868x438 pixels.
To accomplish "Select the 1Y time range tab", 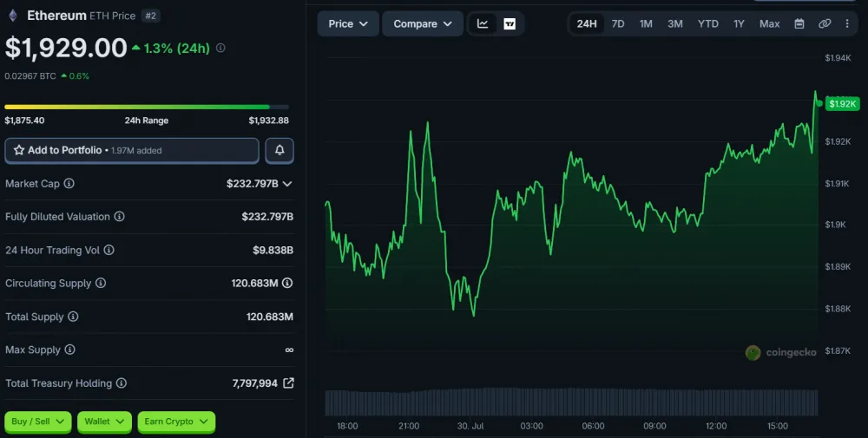I will tap(739, 23).
